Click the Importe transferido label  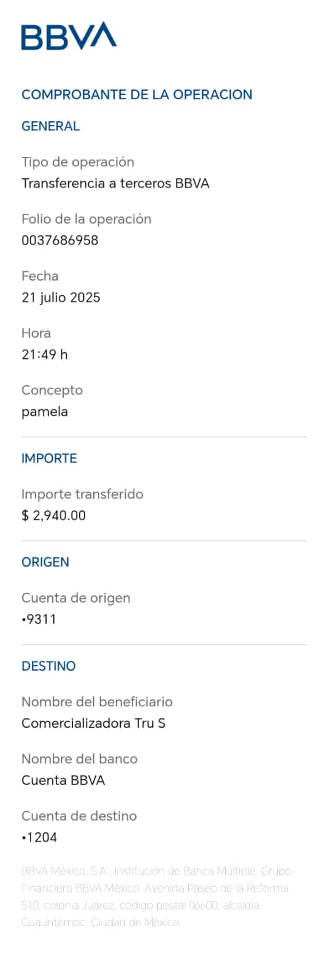coord(82,494)
